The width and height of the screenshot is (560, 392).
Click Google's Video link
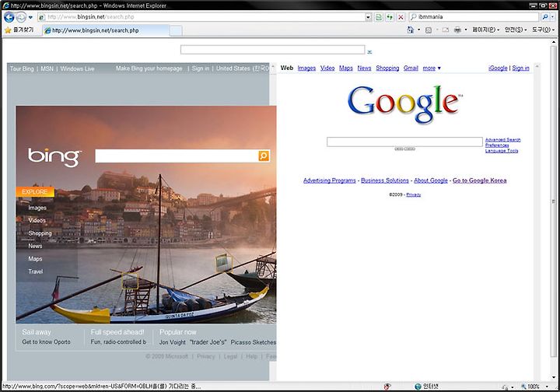click(327, 68)
